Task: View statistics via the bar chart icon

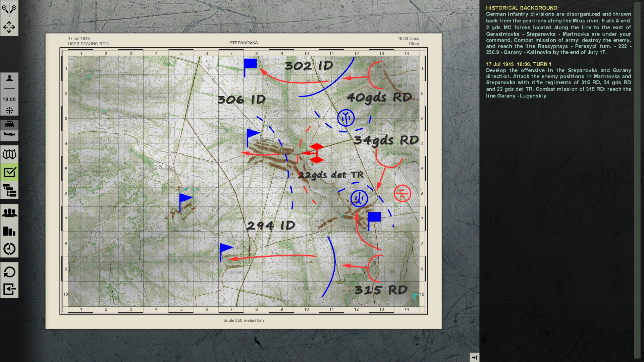Action: (x=10, y=231)
